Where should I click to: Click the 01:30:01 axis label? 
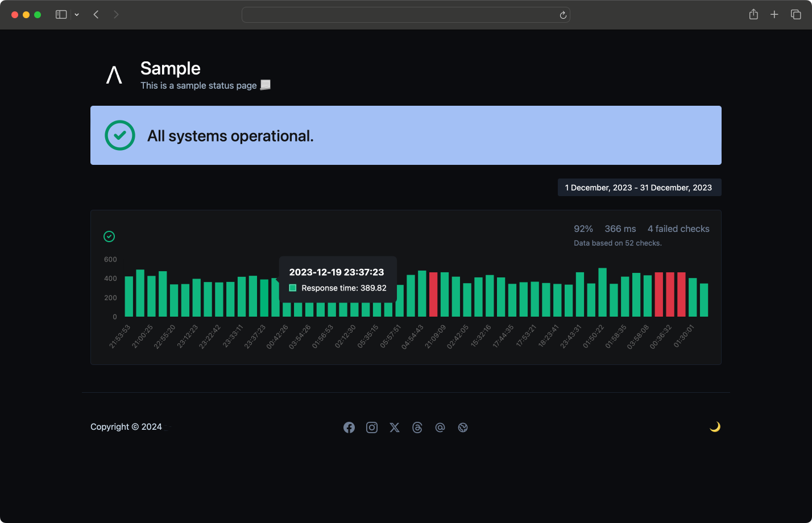683,336
